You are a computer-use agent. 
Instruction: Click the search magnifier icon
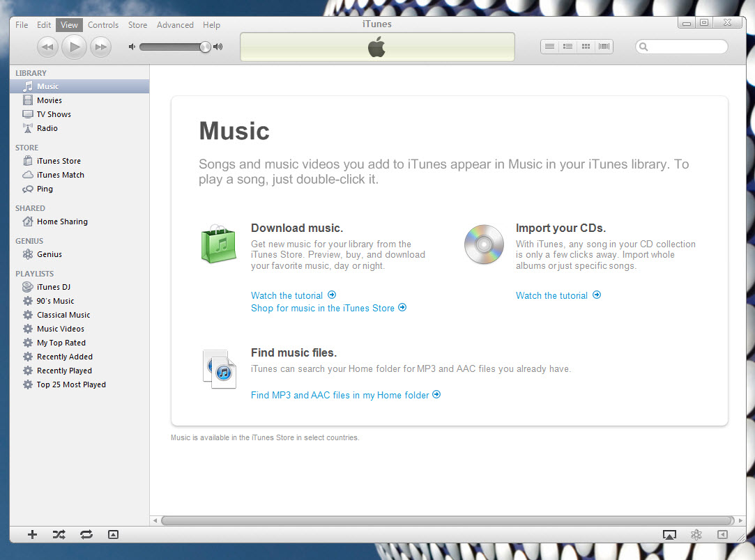pyautogui.click(x=643, y=47)
